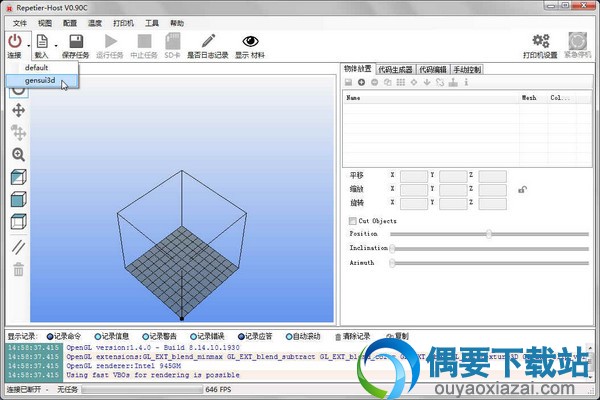Image resolution: width=600 pixels, height=400 pixels.
Task: Open the 配置 menu
Action: [x=70, y=23]
